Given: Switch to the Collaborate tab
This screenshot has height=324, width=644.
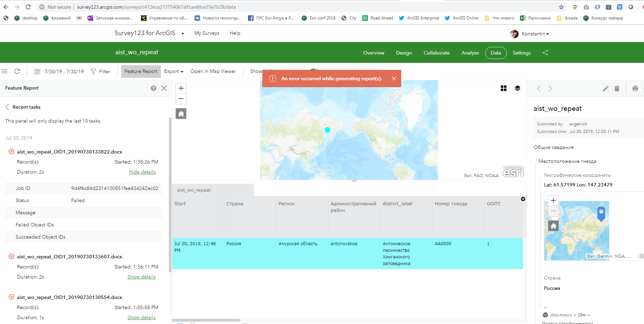Looking at the screenshot, I should (x=437, y=53).
